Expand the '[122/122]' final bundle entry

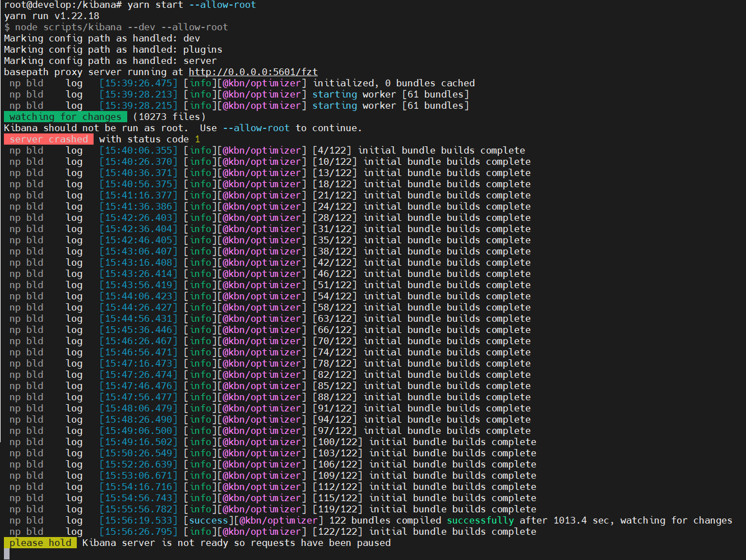click(339, 531)
